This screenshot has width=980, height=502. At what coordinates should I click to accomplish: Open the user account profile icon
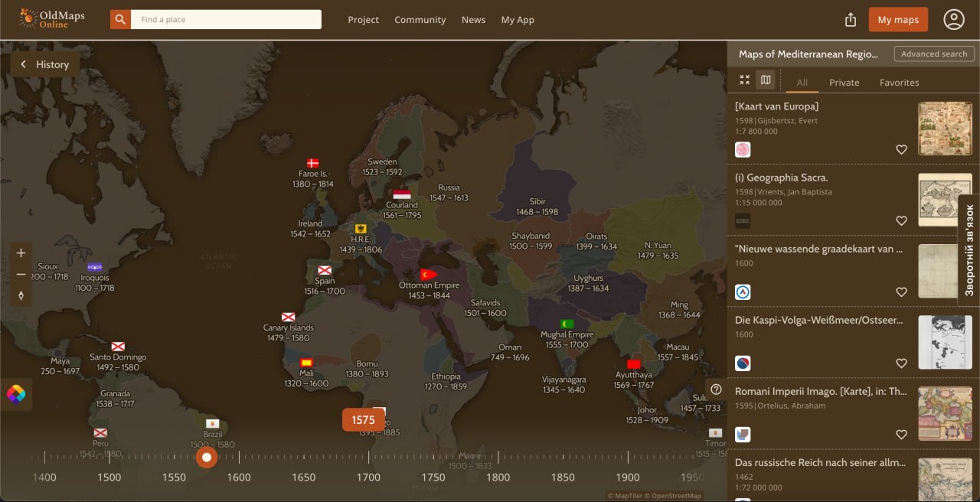pos(953,20)
